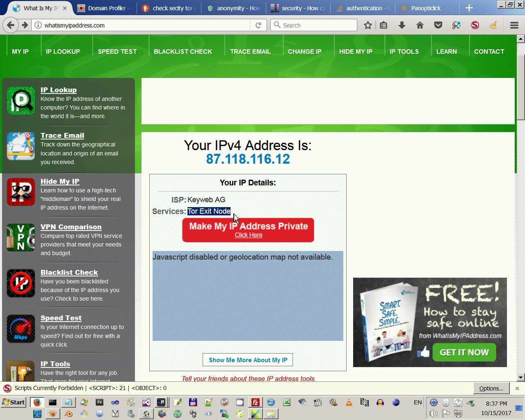Open the CHANGE IP navigation item

click(x=305, y=52)
